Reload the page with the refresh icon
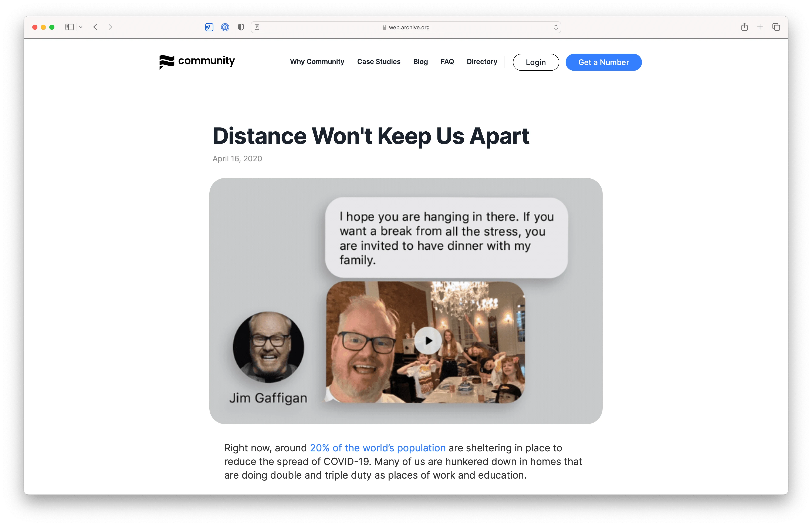 click(x=555, y=27)
